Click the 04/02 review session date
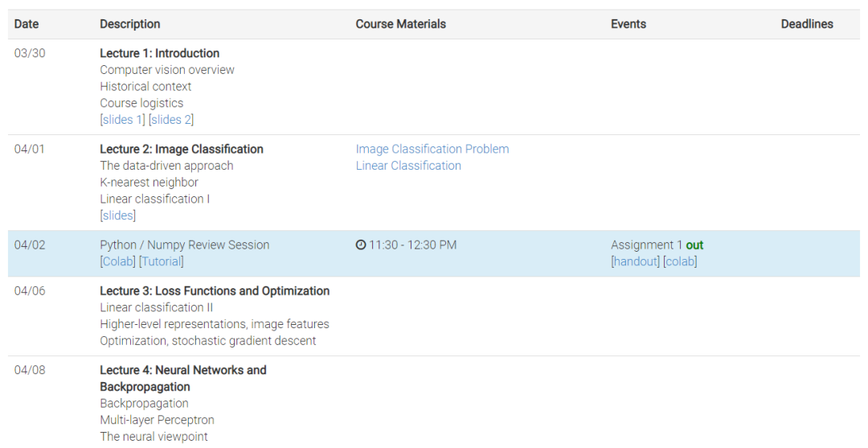868x448 pixels. tap(30, 245)
